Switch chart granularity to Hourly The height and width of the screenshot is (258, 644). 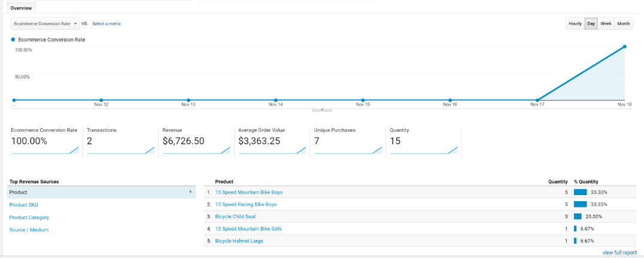coord(575,24)
